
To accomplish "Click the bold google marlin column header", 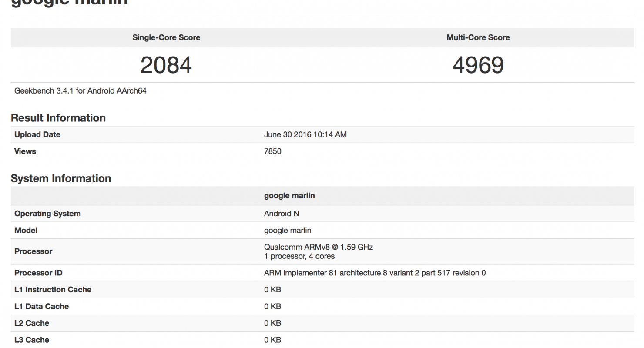I will (289, 196).
